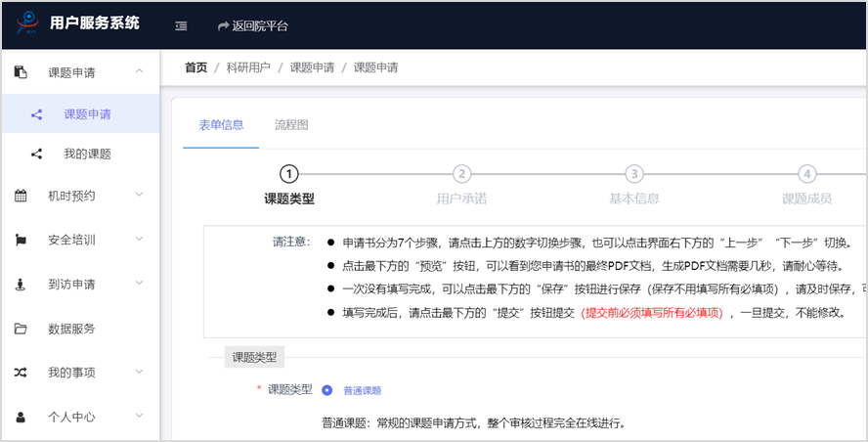Click the flag icon for 安全培训

point(21,240)
